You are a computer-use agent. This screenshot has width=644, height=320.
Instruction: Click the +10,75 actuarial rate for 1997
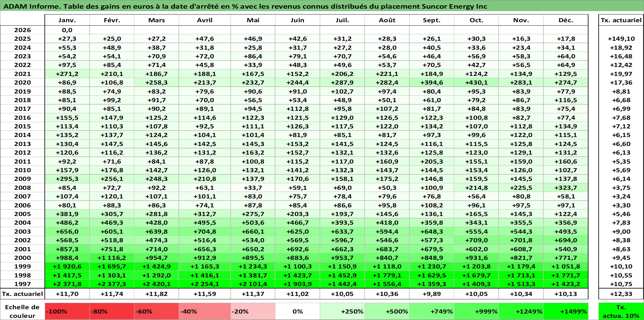click(x=621, y=284)
